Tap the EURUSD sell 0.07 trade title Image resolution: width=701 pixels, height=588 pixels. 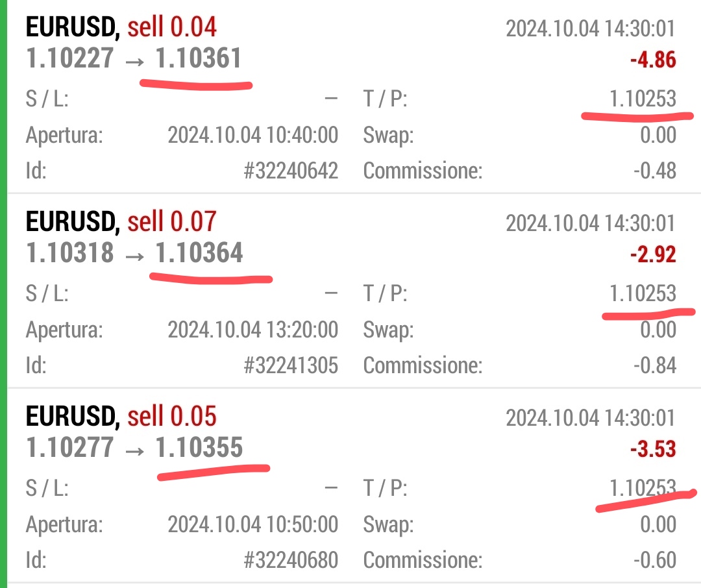121,222
